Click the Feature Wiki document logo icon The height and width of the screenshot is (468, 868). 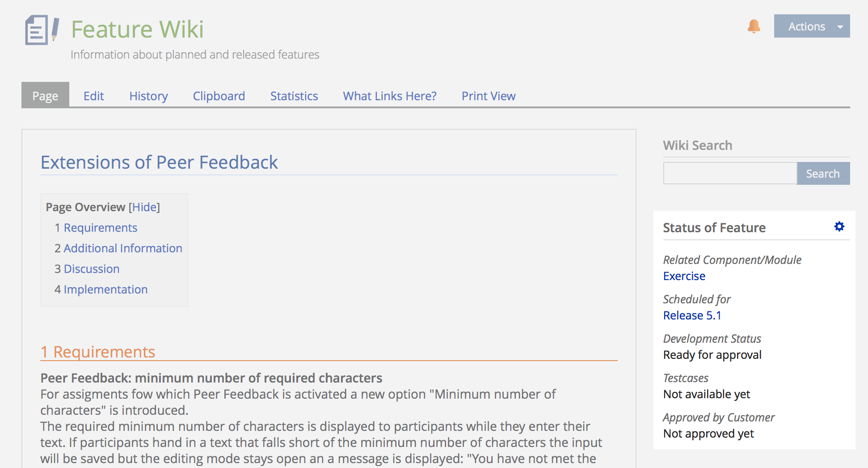coord(42,30)
